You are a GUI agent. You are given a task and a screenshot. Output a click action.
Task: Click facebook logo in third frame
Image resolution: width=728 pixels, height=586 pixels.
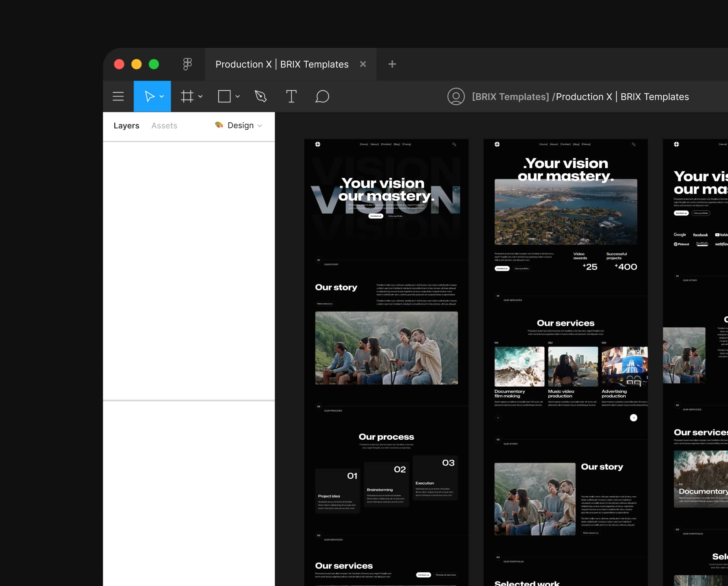[x=700, y=235]
